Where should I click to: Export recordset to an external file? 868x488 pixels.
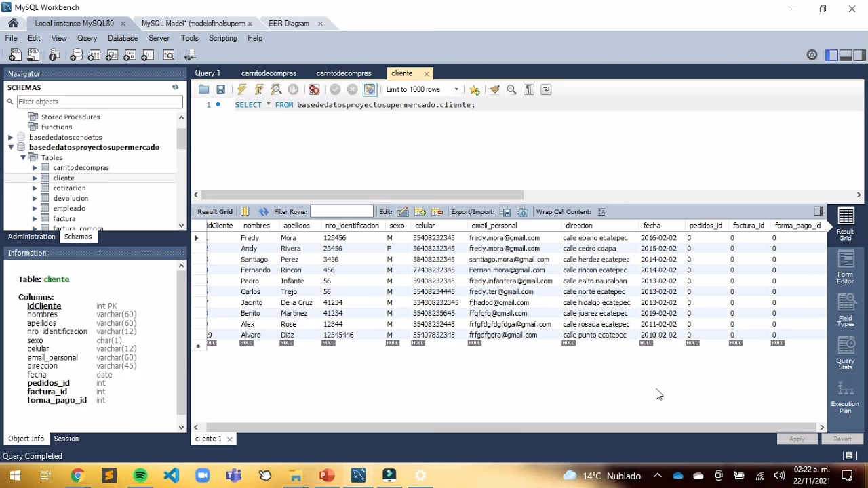tap(505, 211)
